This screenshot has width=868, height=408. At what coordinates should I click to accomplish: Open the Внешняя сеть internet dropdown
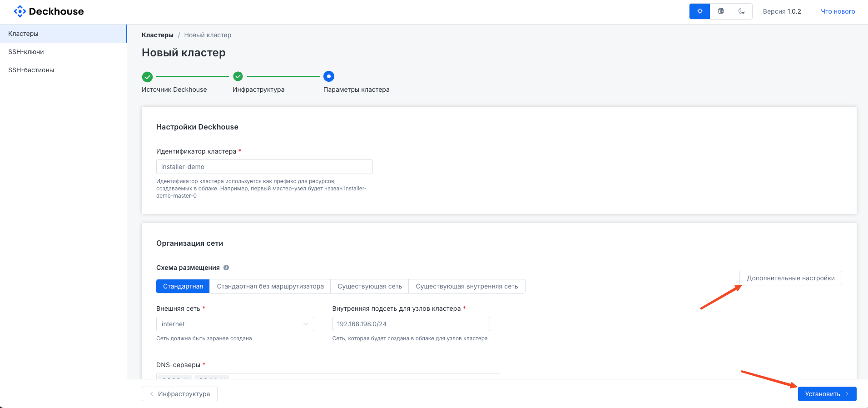(x=235, y=324)
